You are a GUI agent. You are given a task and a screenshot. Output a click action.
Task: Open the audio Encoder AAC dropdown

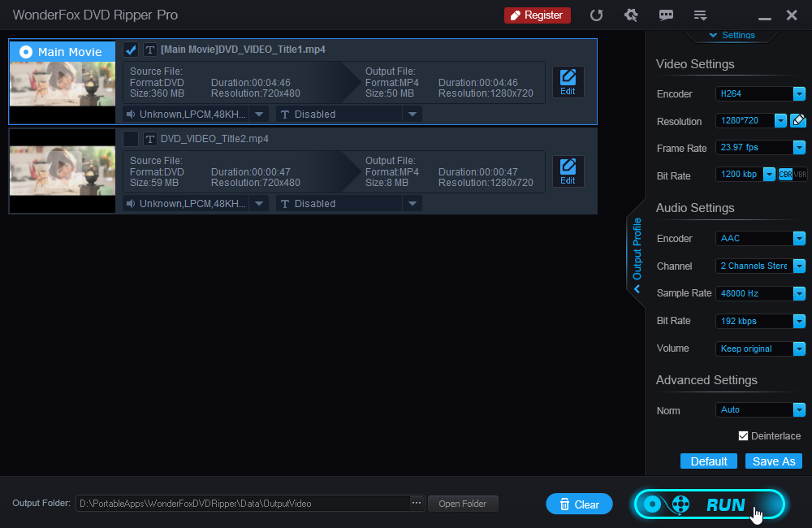coord(799,238)
